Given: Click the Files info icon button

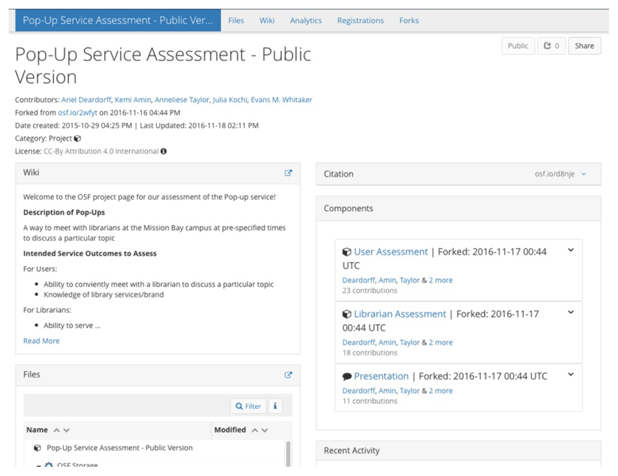Looking at the screenshot, I should click(x=275, y=406).
